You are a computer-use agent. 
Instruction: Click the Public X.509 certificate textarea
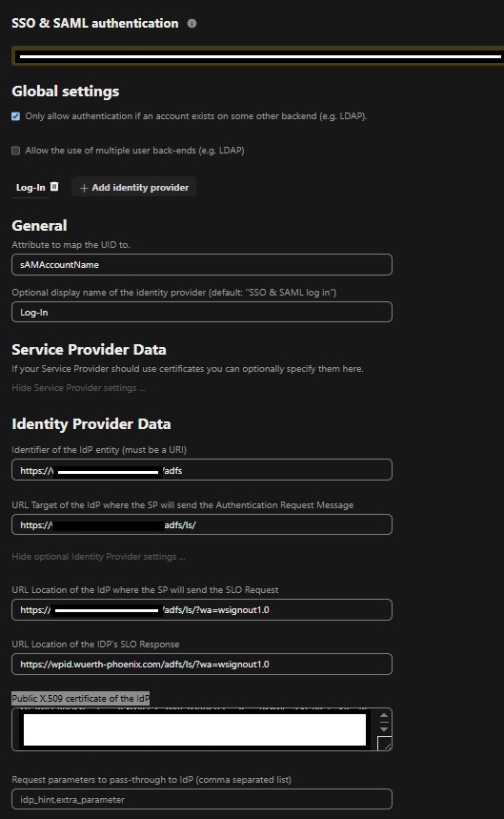pyautogui.click(x=193, y=729)
